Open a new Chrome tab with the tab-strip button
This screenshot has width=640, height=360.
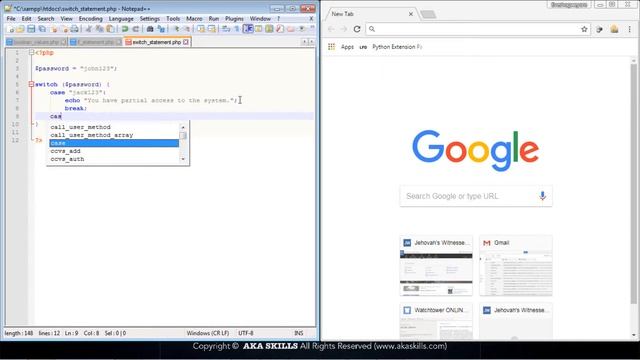click(428, 14)
